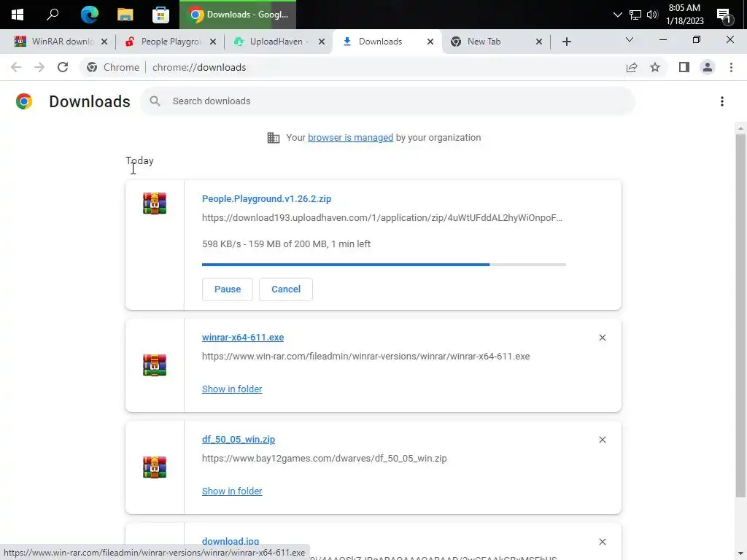Click the uploadhaven download source URL
This screenshot has width=747, height=560.
pos(382,217)
